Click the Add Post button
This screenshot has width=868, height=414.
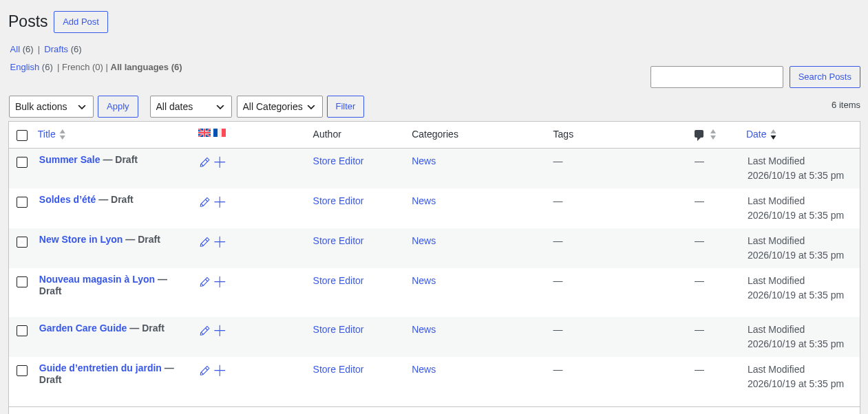(81, 22)
